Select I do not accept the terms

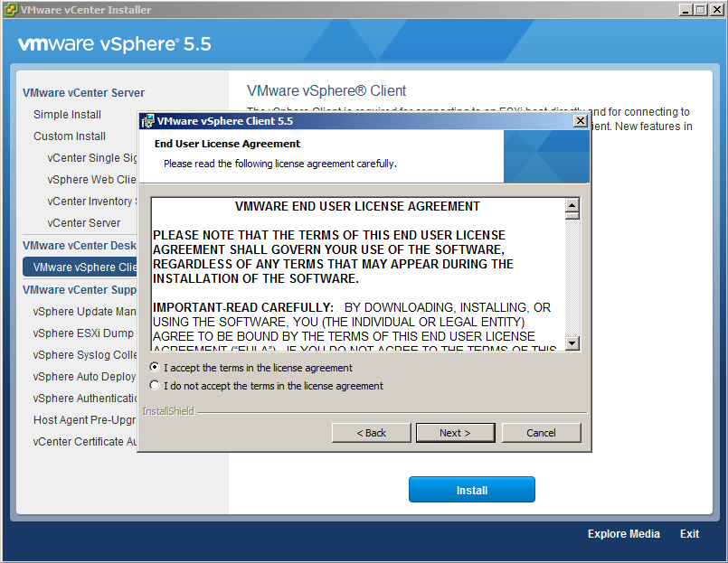coord(156,386)
